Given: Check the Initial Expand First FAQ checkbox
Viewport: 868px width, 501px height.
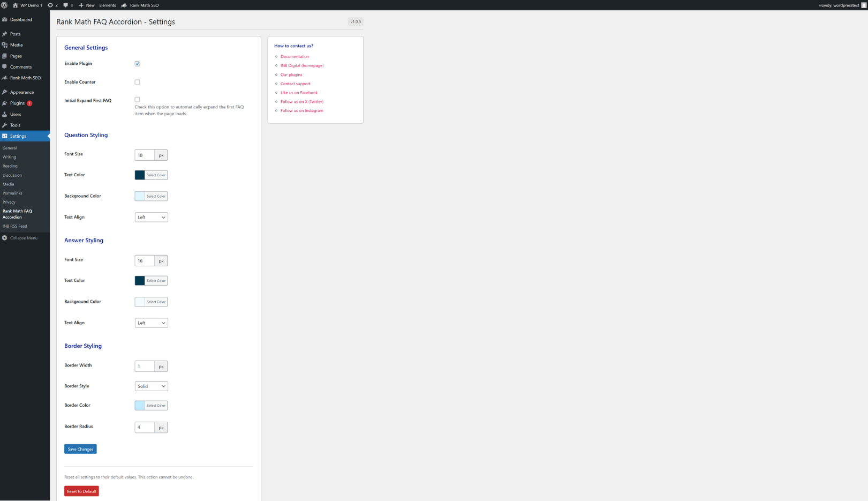Looking at the screenshot, I should (x=137, y=100).
